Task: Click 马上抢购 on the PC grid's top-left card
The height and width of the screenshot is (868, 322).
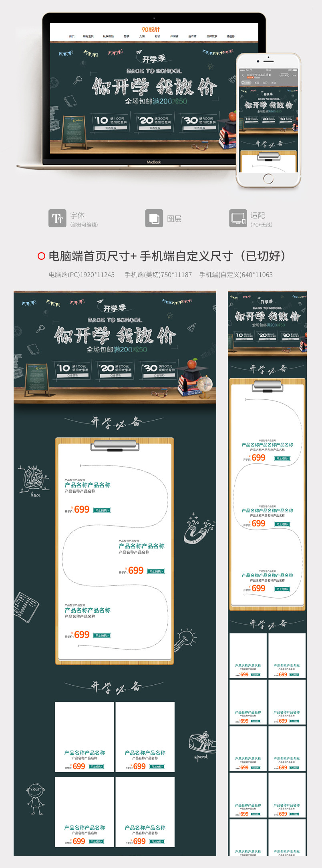Action: point(96,767)
